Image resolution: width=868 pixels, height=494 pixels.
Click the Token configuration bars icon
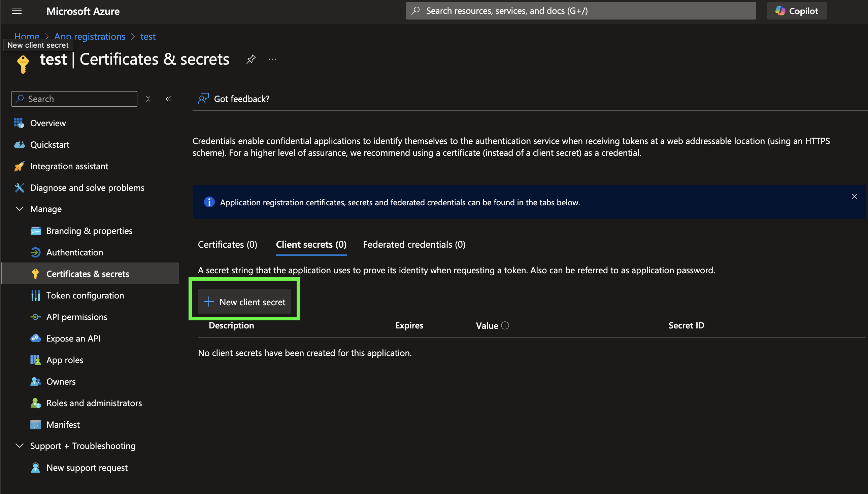click(x=35, y=295)
